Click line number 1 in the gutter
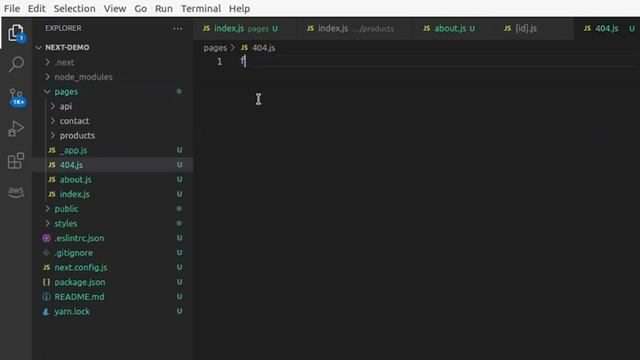This screenshot has height=360, width=640. [220, 62]
